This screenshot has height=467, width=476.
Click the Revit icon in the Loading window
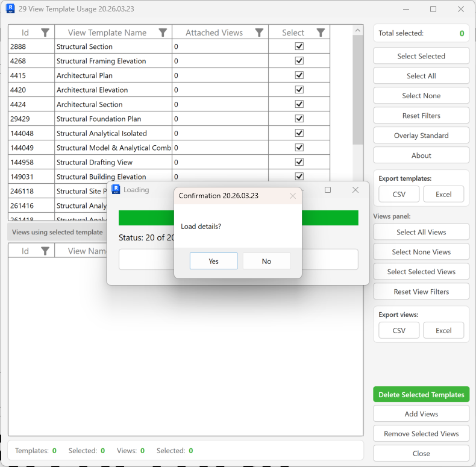116,189
